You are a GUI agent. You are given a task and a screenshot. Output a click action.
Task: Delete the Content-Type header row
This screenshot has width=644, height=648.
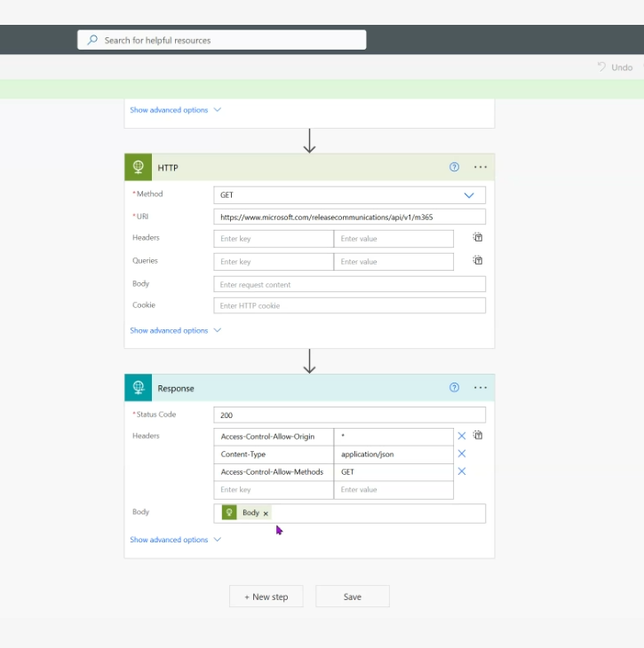(462, 454)
